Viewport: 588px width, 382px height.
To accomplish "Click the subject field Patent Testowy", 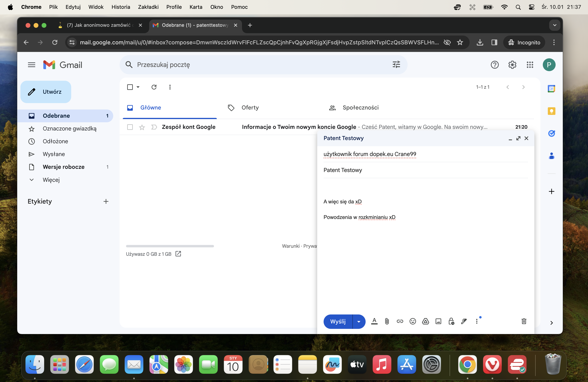I will click(425, 170).
